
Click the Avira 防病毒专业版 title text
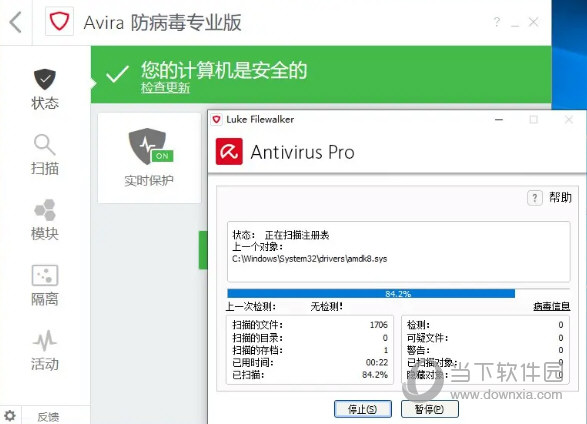point(162,22)
